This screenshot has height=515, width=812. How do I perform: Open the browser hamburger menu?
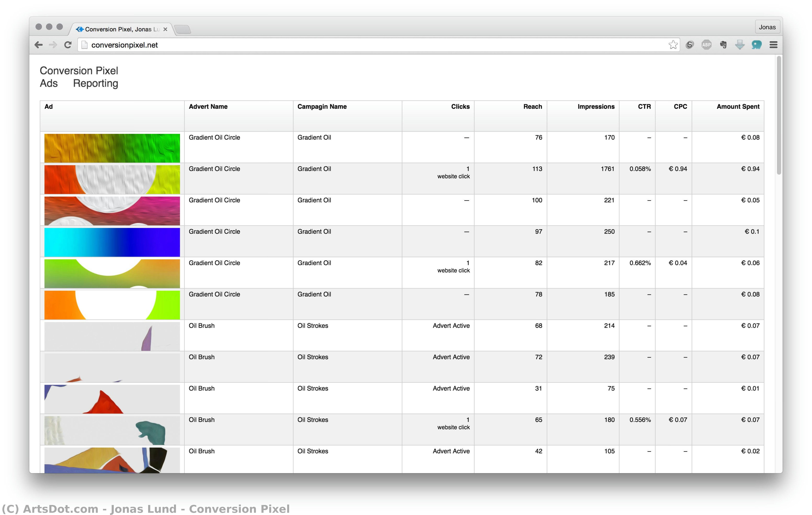coord(774,45)
